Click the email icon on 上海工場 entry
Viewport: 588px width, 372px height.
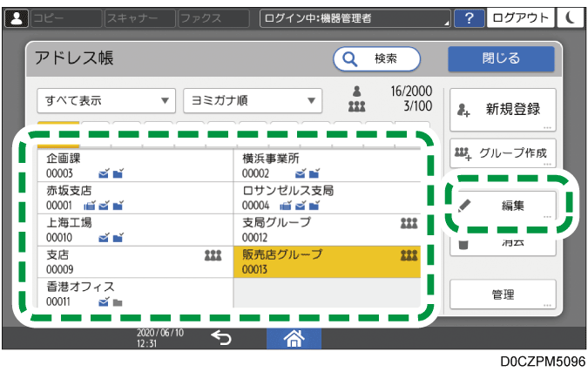click(x=104, y=237)
